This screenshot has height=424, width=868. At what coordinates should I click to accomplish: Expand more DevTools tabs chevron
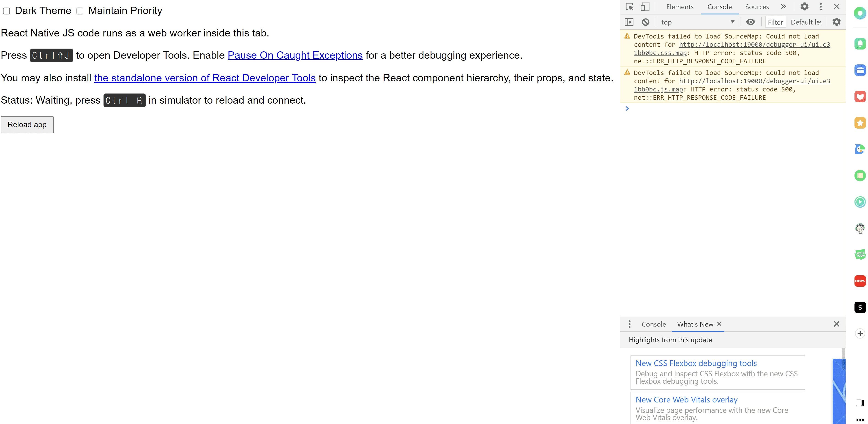[783, 7]
